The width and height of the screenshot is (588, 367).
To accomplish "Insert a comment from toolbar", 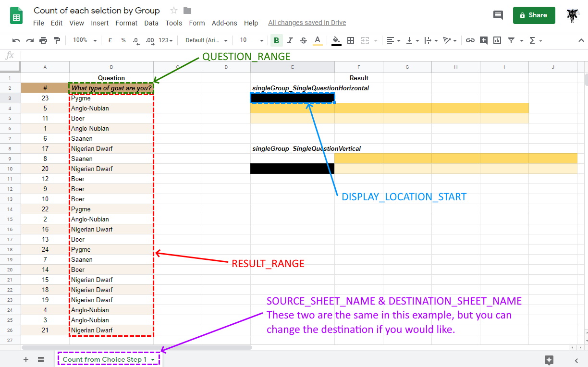I will click(484, 40).
